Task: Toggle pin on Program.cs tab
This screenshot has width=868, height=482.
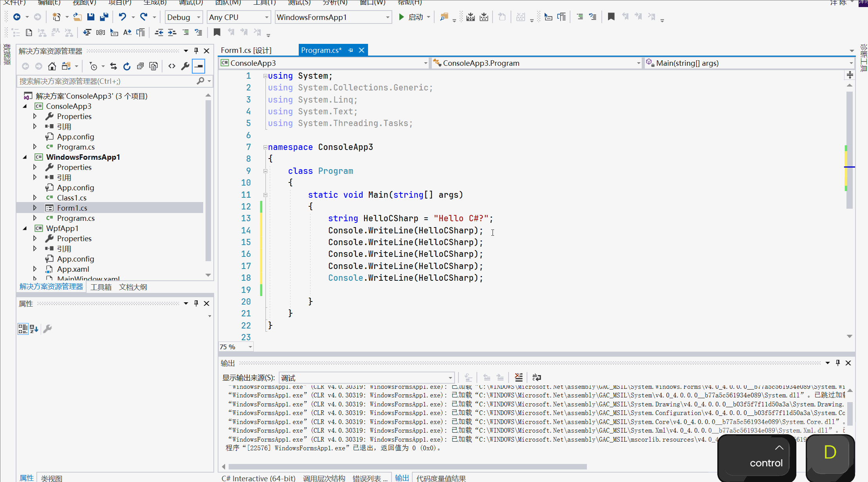Action: (x=351, y=50)
